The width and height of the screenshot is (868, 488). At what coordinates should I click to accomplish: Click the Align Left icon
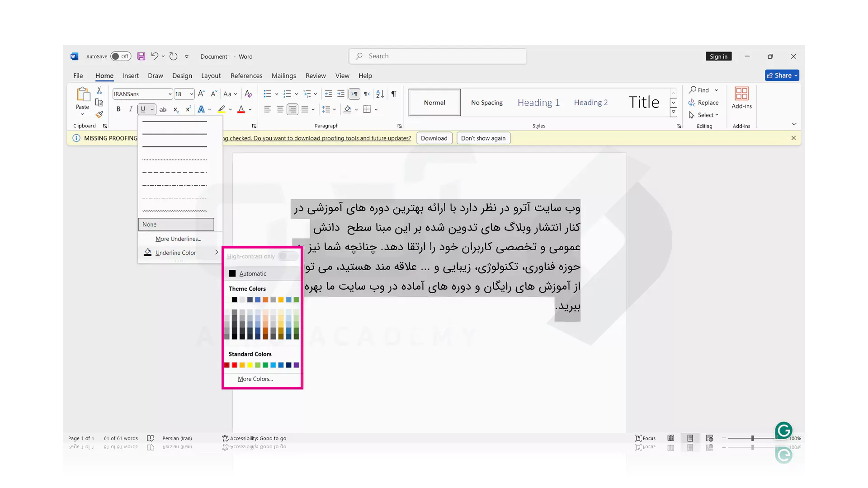click(x=268, y=109)
